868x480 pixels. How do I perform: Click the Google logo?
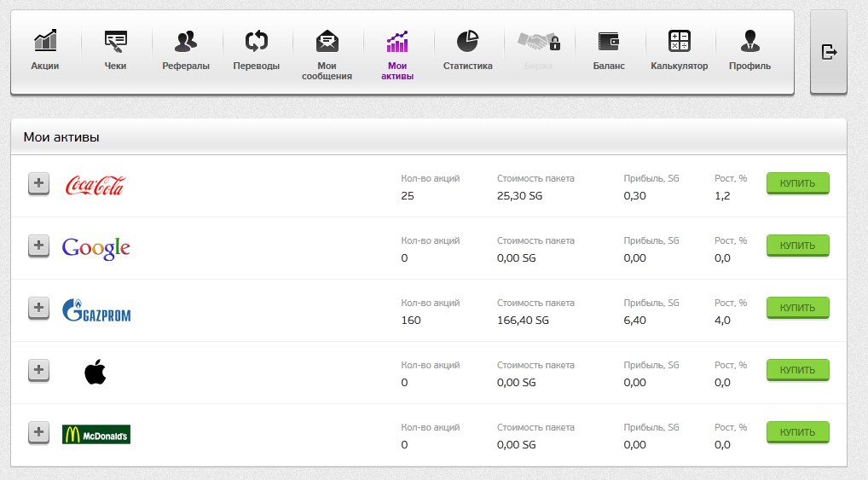(x=96, y=249)
